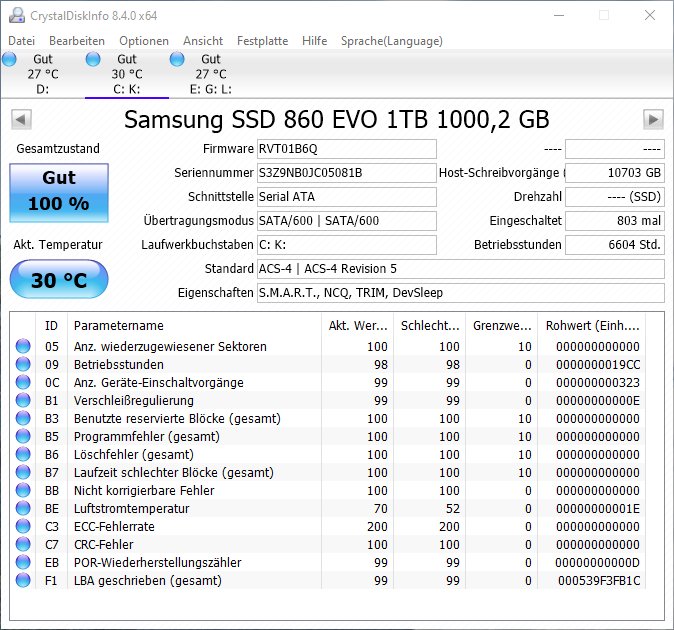Select row 'POR-Wiederherstellungszähler'
The height and width of the screenshot is (630, 674).
click(x=328, y=562)
